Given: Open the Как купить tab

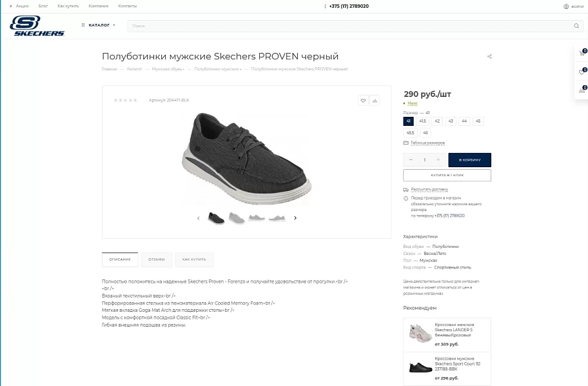Looking at the screenshot, I should pyautogui.click(x=194, y=259).
